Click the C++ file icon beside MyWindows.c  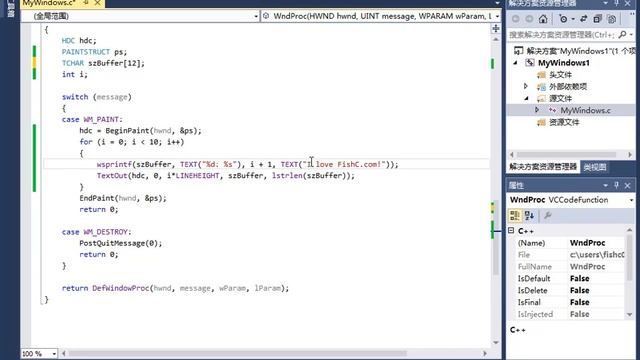[552, 110]
